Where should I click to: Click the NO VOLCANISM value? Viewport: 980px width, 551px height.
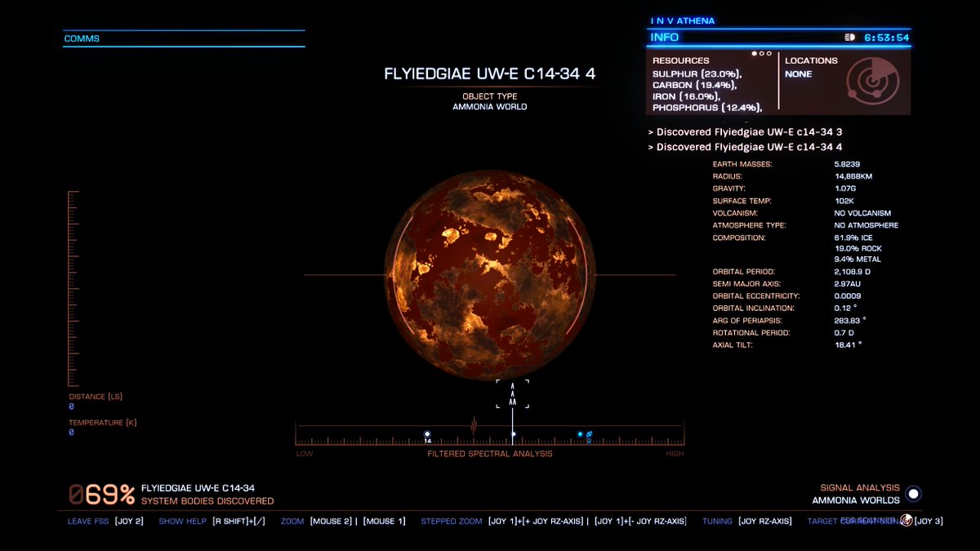tap(862, 213)
